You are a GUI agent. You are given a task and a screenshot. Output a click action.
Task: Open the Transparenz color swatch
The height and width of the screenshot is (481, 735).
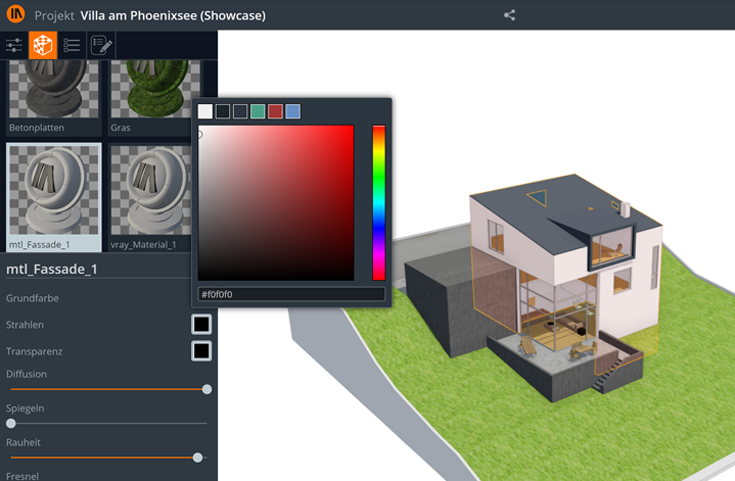[201, 350]
